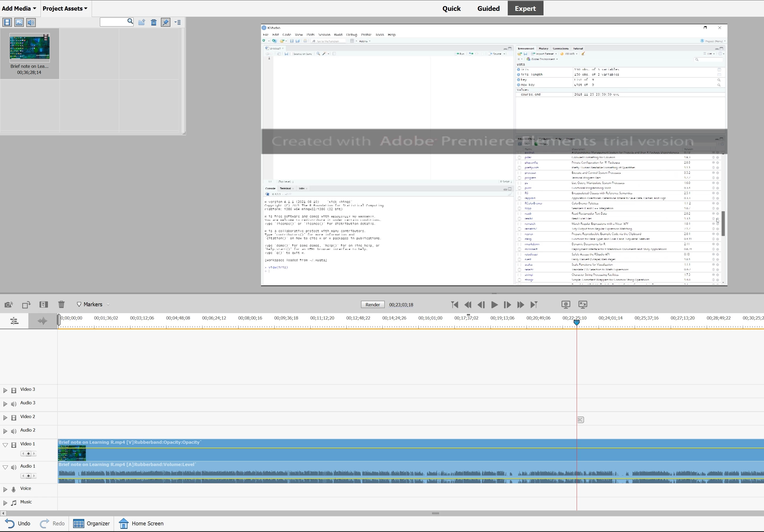Screen dimensions: 764x532
Task: Click the timeline trash delete icon
Action: (61, 304)
